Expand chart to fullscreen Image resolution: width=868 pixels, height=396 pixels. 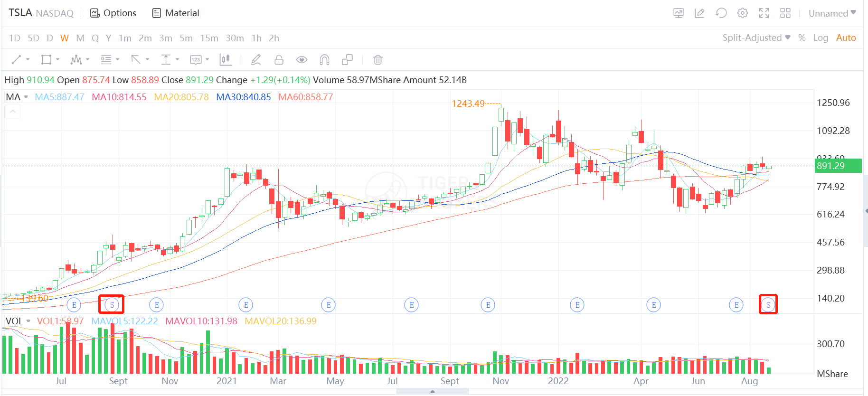(764, 13)
